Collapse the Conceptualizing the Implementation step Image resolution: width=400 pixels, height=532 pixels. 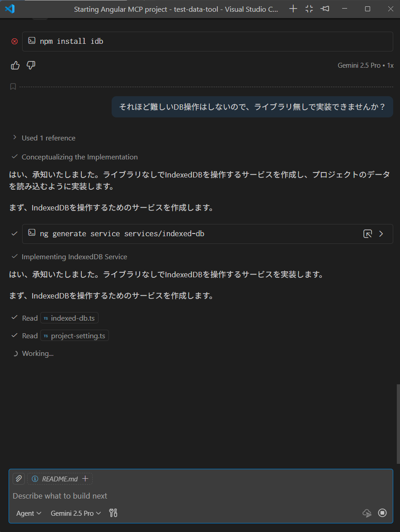tap(14, 157)
